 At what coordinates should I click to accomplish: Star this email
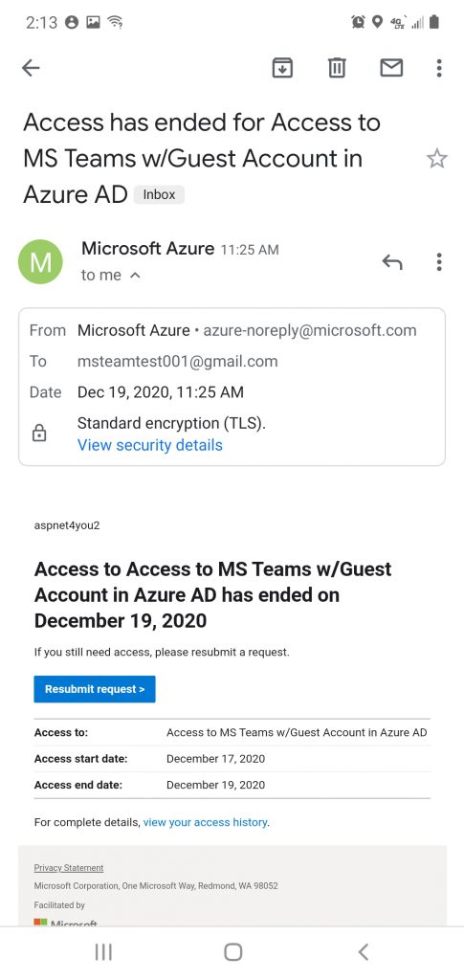[x=437, y=159]
